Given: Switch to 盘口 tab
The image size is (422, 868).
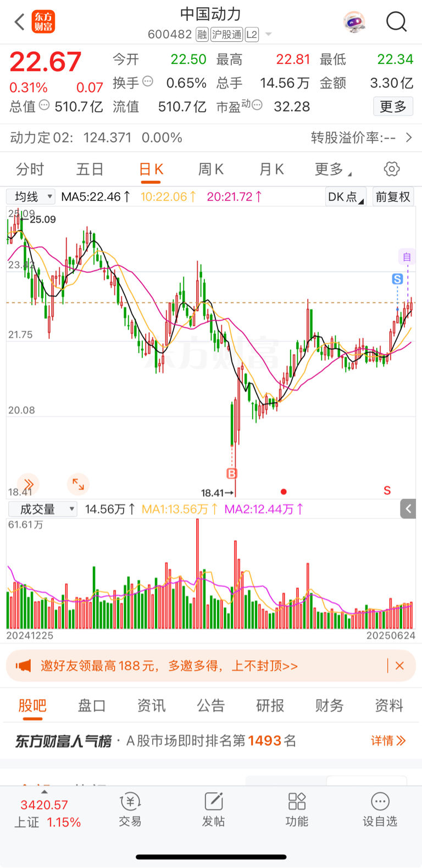Looking at the screenshot, I should coord(92,706).
